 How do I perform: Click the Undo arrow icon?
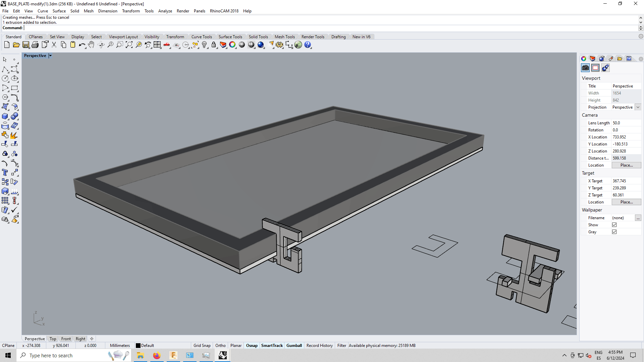(82, 45)
